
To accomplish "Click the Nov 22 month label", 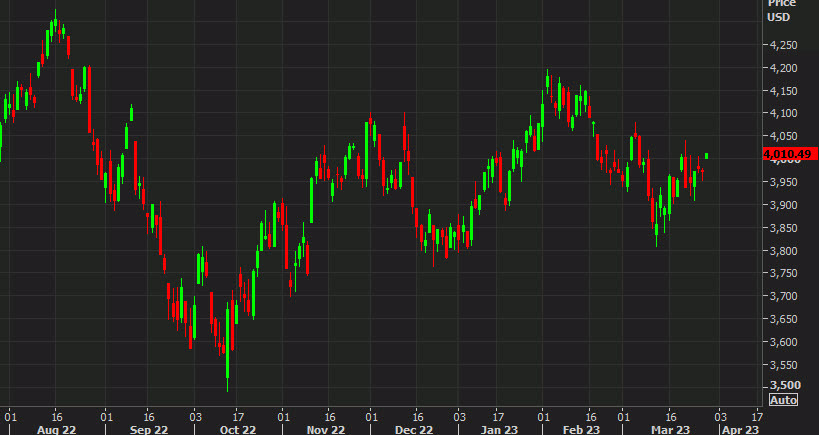I will [x=327, y=430].
